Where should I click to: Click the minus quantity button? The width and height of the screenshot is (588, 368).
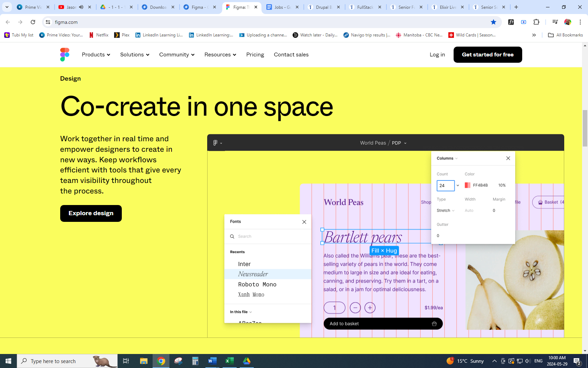[355, 308]
